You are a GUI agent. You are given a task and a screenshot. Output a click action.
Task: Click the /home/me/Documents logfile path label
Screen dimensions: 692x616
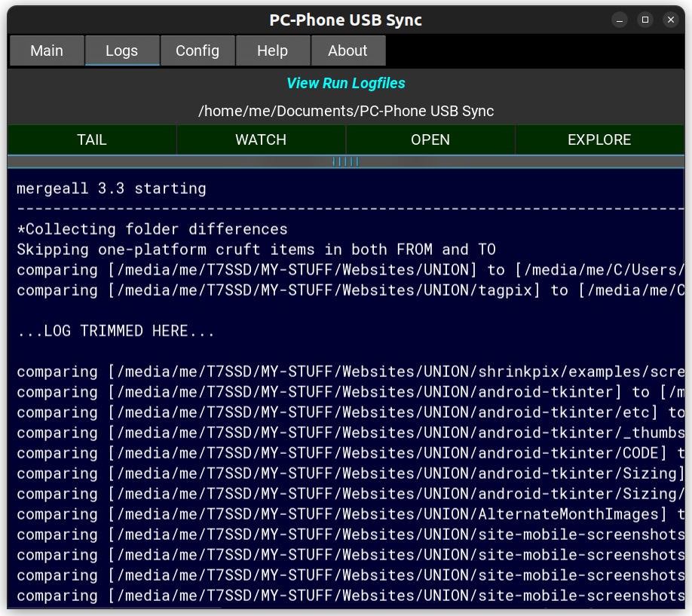(x=346, y=112)
